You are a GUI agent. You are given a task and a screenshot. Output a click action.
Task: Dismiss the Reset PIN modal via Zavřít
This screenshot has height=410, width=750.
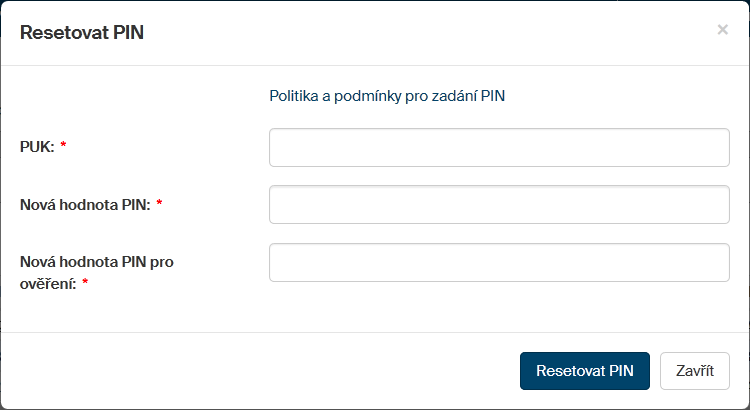pyautogui.click(x=694, y=370)
